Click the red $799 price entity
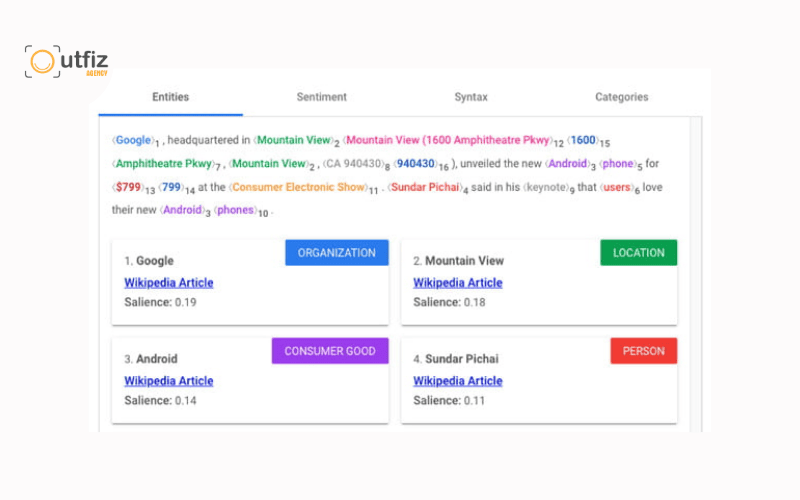Screen dimensions: 800x500 tap(128, 187)
